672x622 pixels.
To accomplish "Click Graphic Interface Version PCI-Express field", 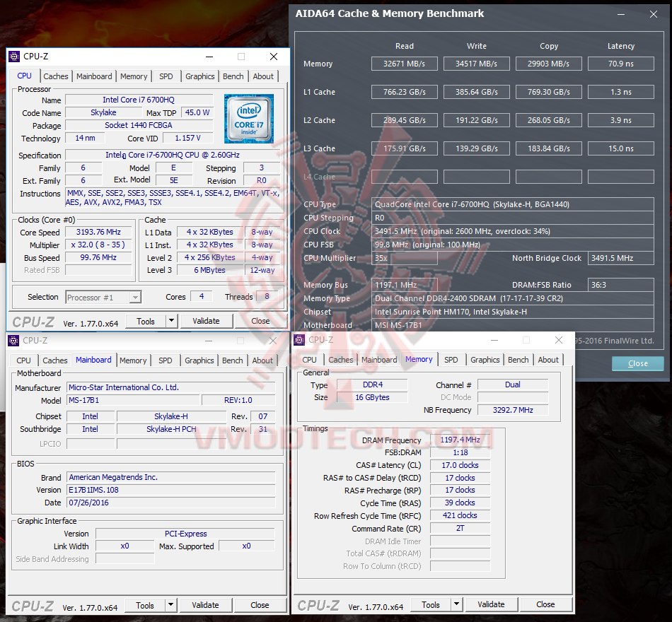I will (x=185, y=534).
